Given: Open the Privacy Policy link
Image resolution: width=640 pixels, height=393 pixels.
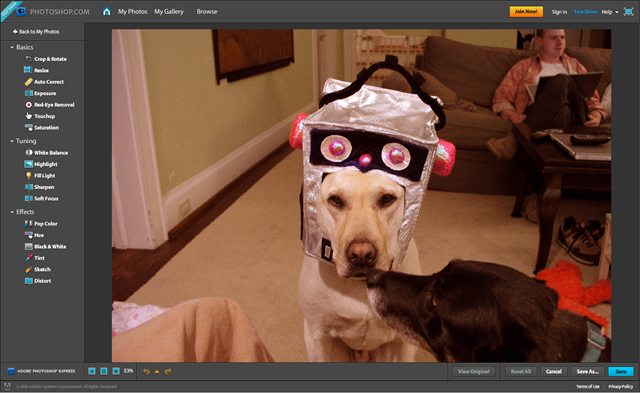Looking at the screenshot, I should 620,386.
